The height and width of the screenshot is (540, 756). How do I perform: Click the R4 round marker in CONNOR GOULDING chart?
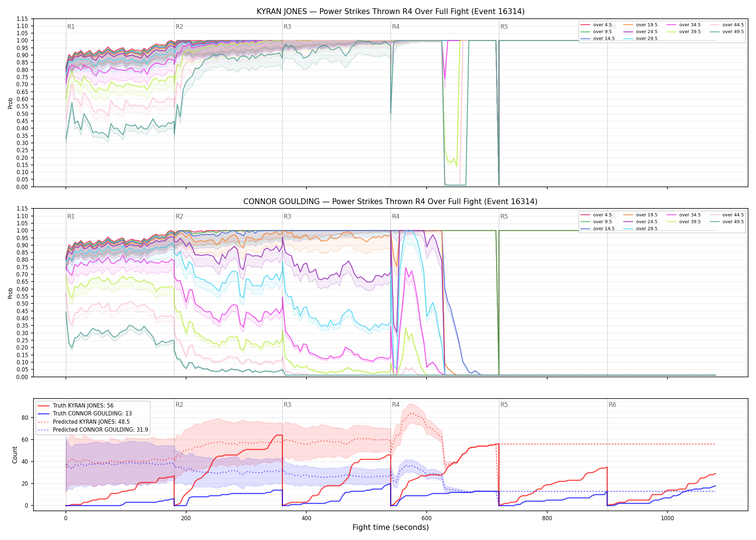(396, 216)
